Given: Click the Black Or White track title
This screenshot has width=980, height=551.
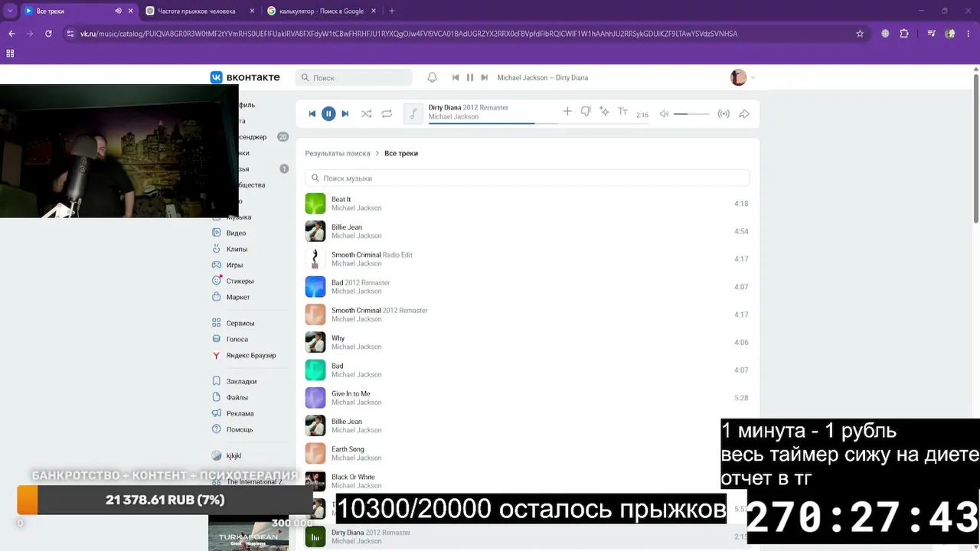Looking at the screenshot, I should tap(353, 477).
